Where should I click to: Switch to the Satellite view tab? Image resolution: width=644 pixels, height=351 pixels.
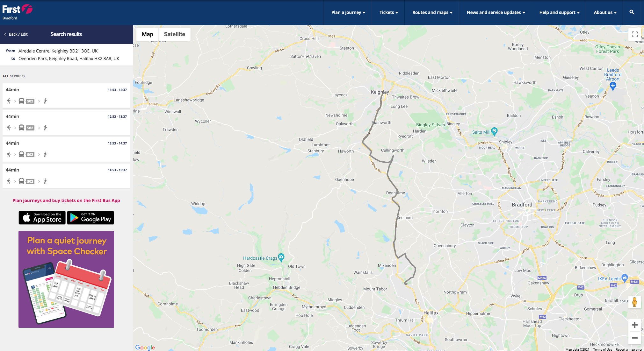point(175,34)
